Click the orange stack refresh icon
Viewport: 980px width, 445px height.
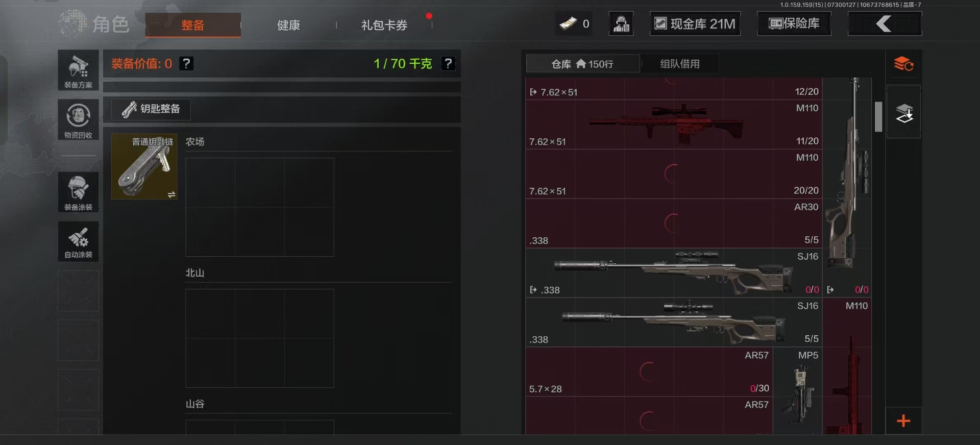903,64
